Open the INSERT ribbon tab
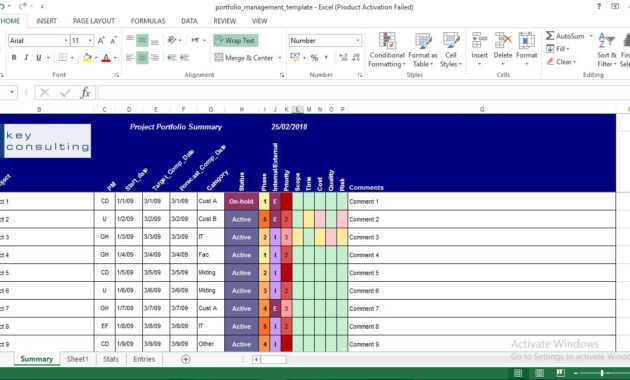 pos(46,21)
